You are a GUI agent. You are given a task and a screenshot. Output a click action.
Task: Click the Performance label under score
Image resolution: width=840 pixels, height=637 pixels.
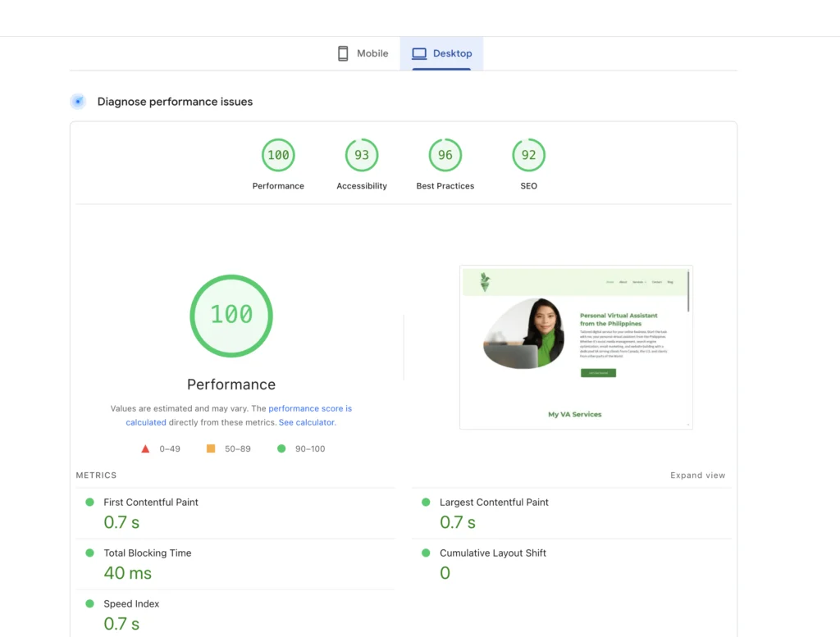click(278, 186)
